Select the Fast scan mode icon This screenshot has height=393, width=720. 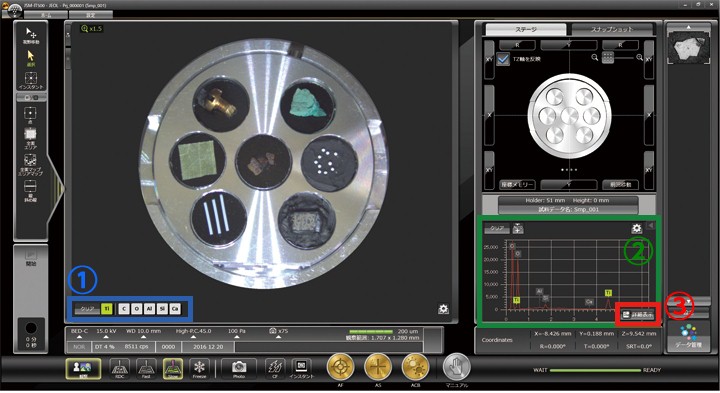tap(146, 368)
